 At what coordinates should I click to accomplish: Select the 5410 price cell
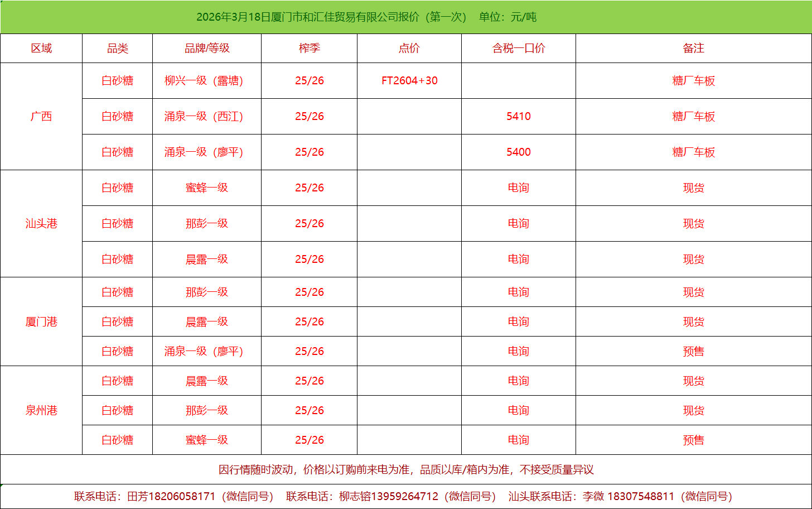coord(518,117)
